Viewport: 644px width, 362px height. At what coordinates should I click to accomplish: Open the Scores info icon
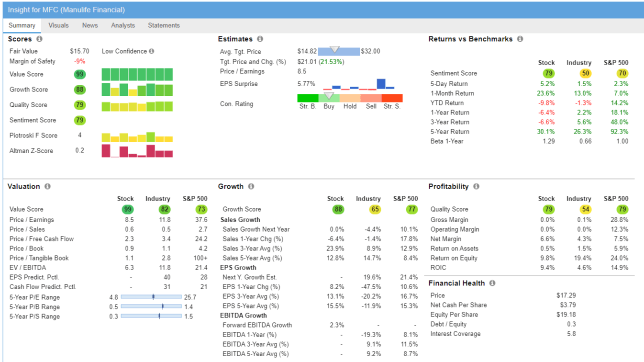click(39, 39)
